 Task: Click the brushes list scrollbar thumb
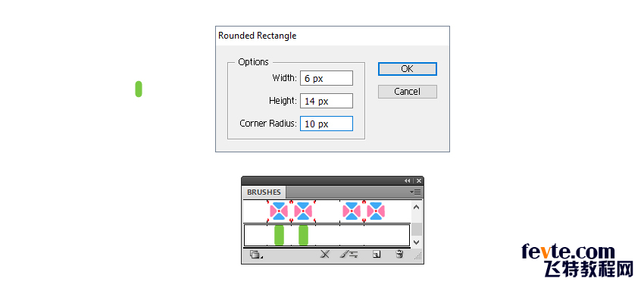[417, 229]
